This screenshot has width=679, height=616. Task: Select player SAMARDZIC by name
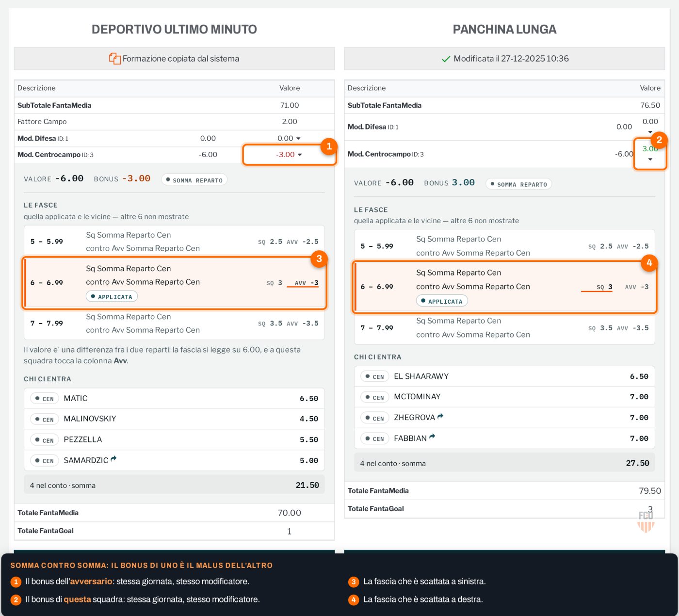coord(86,460)
